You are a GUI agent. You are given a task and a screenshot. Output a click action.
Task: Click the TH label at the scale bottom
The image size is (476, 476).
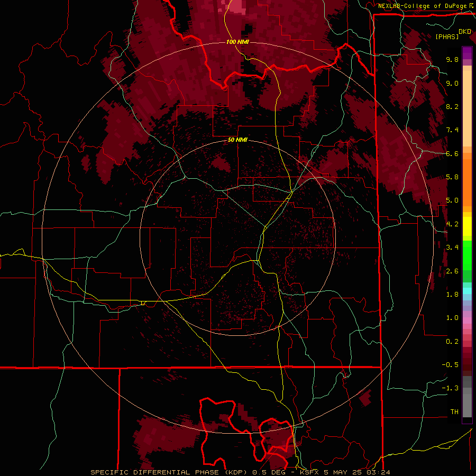(454, 412)
